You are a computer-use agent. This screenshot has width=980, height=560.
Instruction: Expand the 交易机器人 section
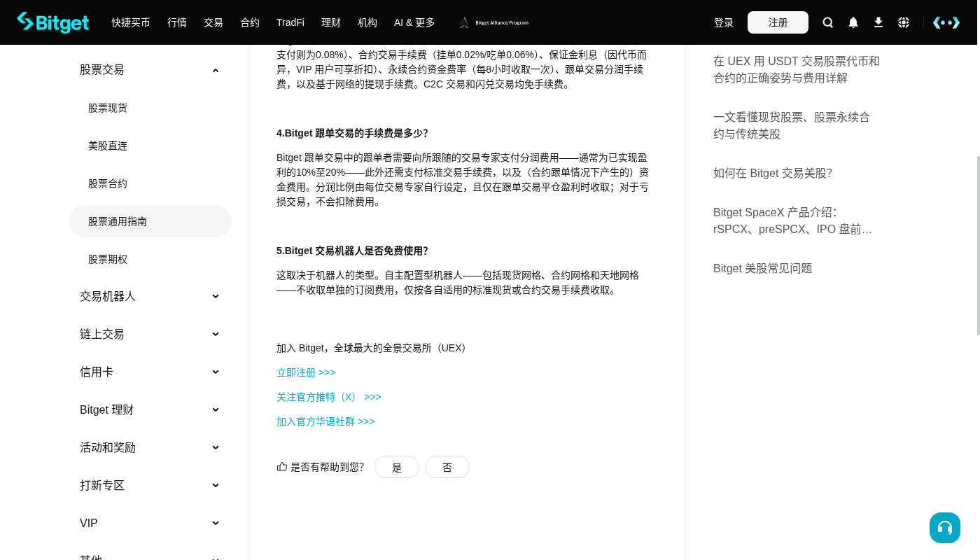[x=150, y=296]
